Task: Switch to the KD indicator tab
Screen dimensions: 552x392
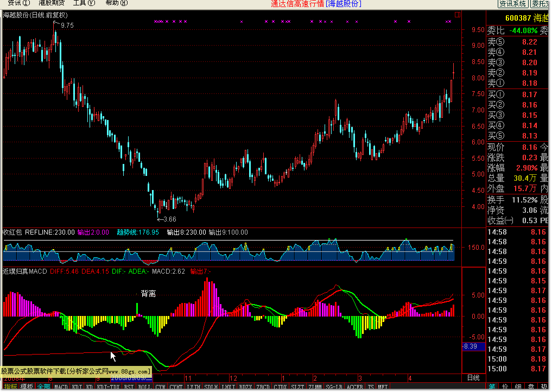Action: [90, 387]
